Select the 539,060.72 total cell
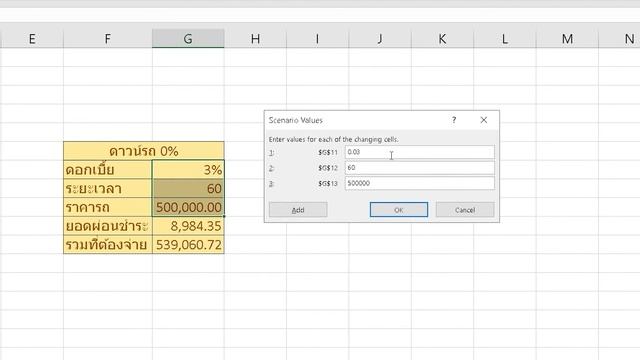This screenshot has width=640, height=360. (x=188, y=245)
